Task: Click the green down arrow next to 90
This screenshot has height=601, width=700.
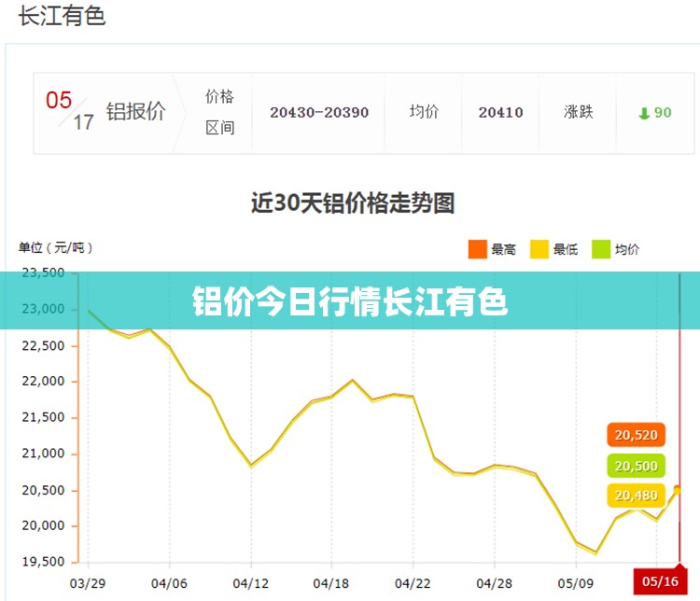Action: (x=644, y=113)
